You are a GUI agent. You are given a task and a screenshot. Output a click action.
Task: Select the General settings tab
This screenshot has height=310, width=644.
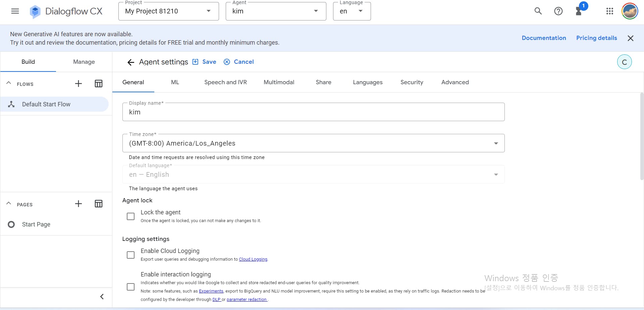[133, 82]
